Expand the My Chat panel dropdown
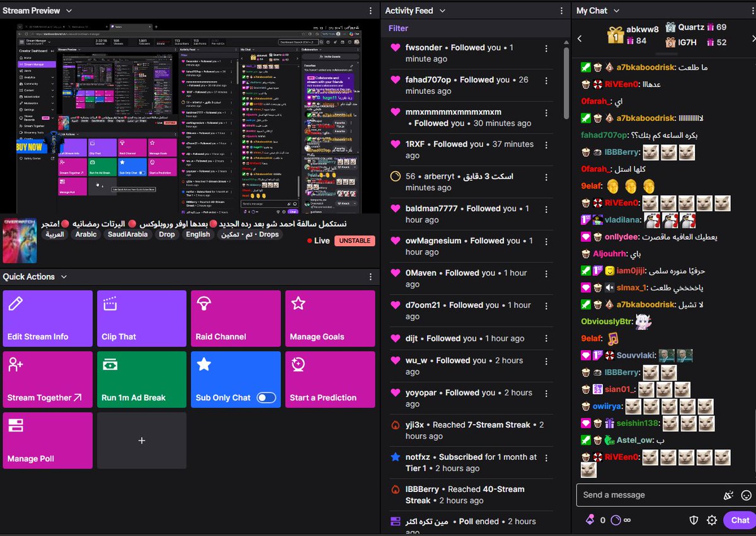Screen dimensions: 756x536 (x=617, y=11)
